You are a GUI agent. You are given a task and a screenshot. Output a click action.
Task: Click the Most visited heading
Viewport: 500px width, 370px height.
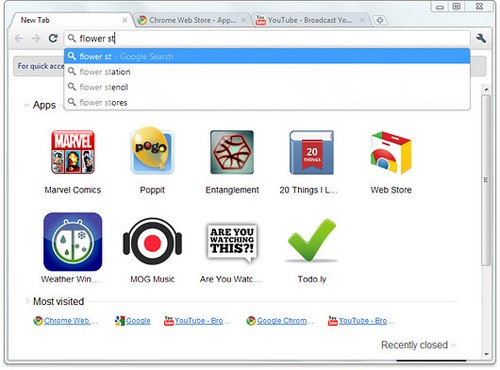pyautogui.click(x=59, y=301)
